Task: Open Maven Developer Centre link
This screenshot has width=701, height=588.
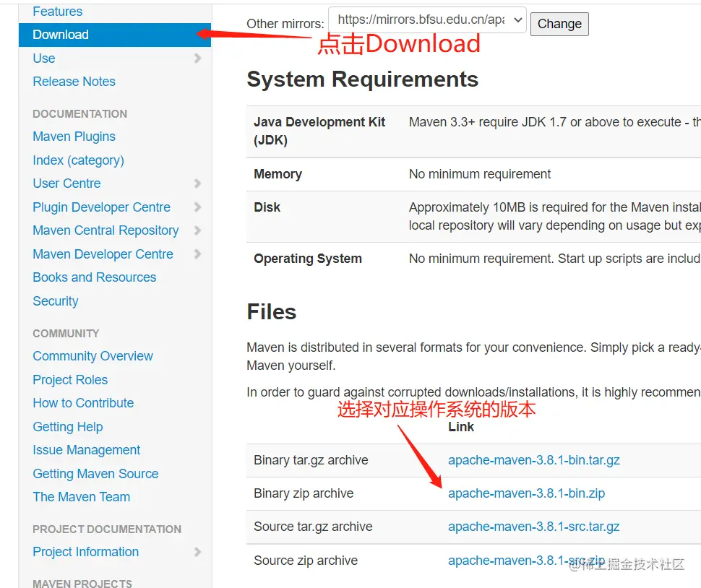Action: (x=103, y=254)
